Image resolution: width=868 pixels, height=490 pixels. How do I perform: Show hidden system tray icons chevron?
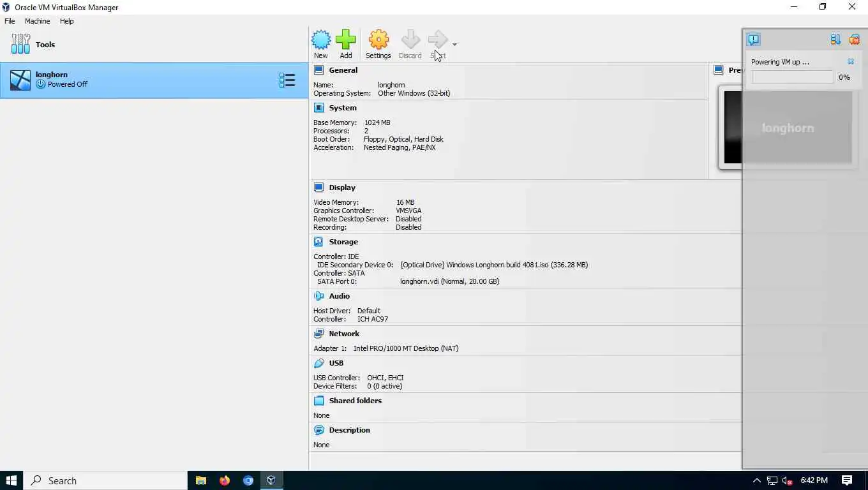(757, 480)
